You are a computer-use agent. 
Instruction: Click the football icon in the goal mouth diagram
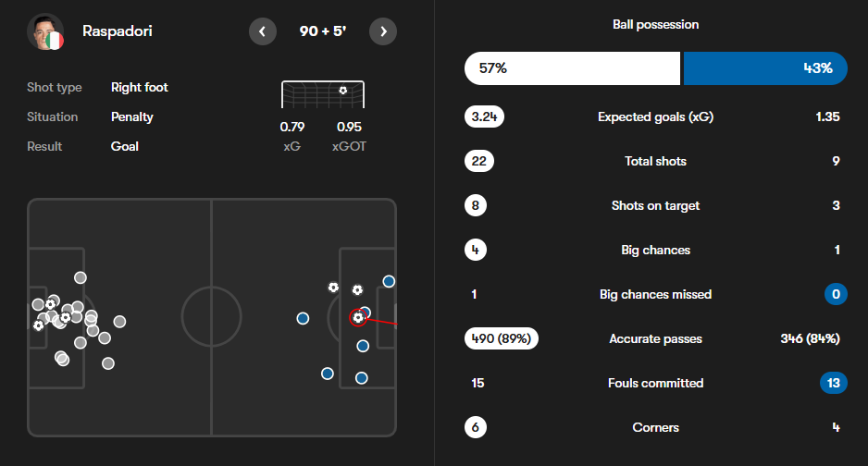pyautogui.click(x=343, y=90)
